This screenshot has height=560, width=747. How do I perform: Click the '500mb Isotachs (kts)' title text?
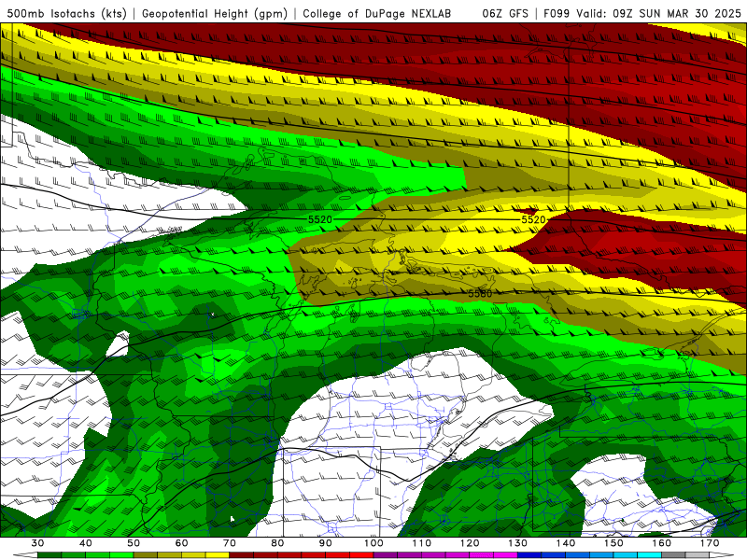point(66,13)
